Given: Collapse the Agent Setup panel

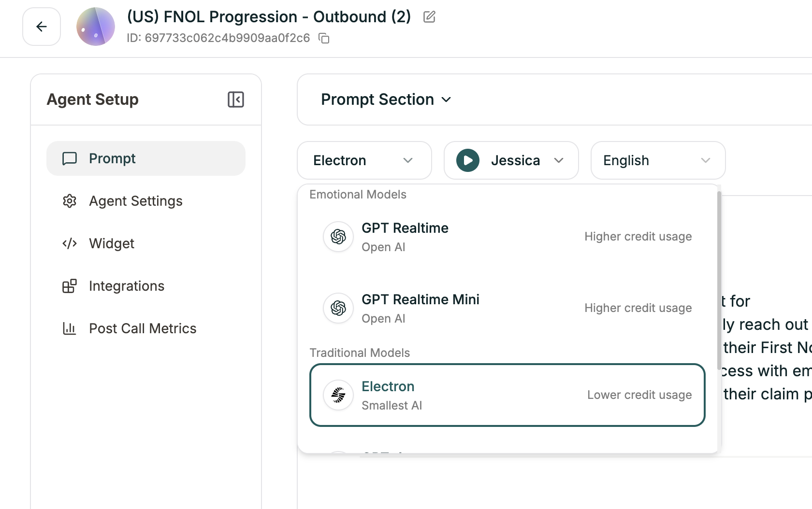Looking at the screenshot, I should coord(235,99).
